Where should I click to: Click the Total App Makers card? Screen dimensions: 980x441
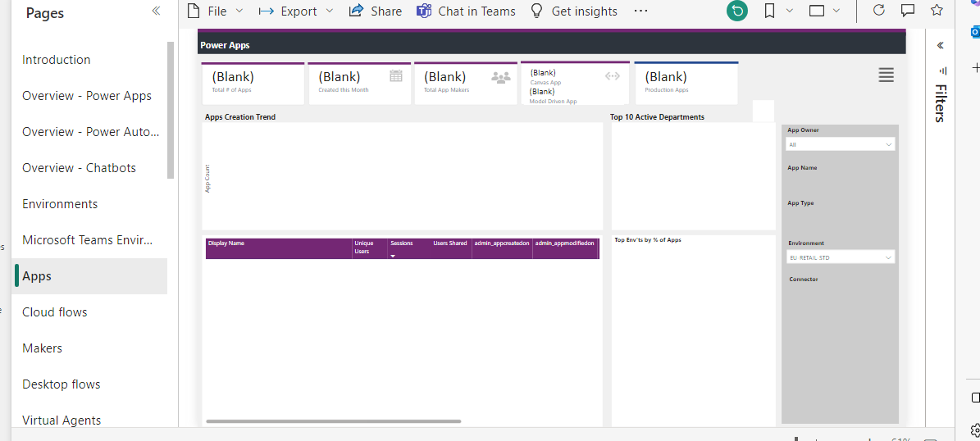click(x=466, y=83)
